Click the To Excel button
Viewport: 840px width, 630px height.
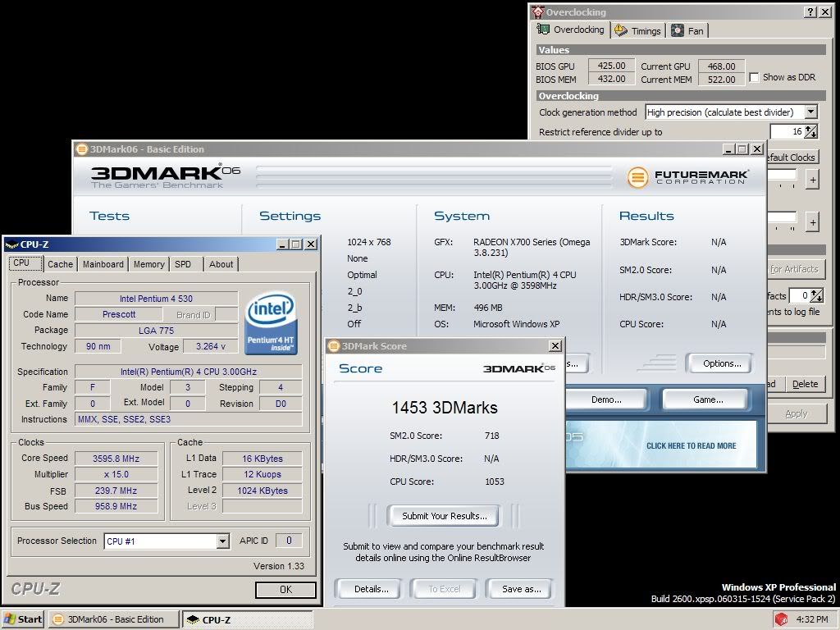click(444, 589)
